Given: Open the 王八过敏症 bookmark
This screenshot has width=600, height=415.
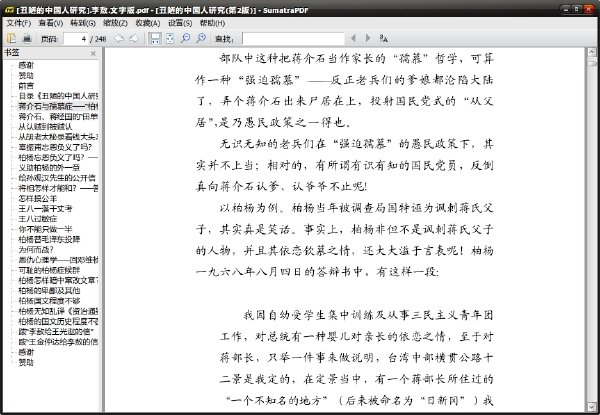Looking at the screenshot, I should [38, 219].
